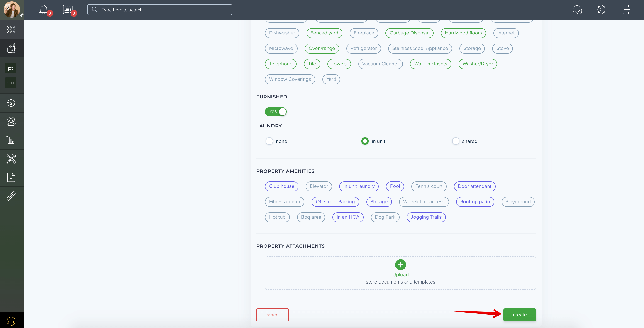
Task: Open the dashboard grid icon in sidebar
Action: coord(11,29)
